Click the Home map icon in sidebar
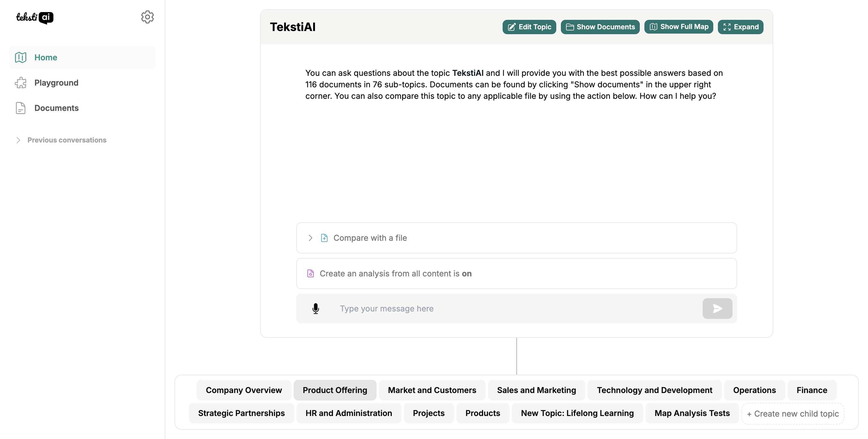868x439 pixels. click(21, 57)
